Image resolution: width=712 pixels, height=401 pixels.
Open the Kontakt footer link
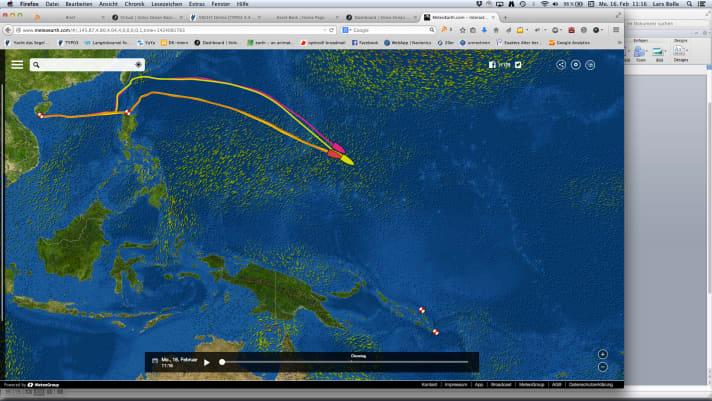[x=429, y=384]
